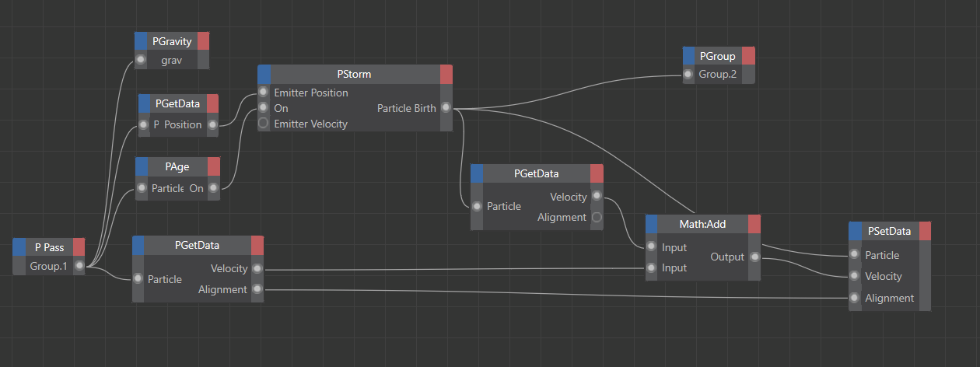Select the Group.1 output port on P Pass
980x367 pixels.
tap(79, 266)
